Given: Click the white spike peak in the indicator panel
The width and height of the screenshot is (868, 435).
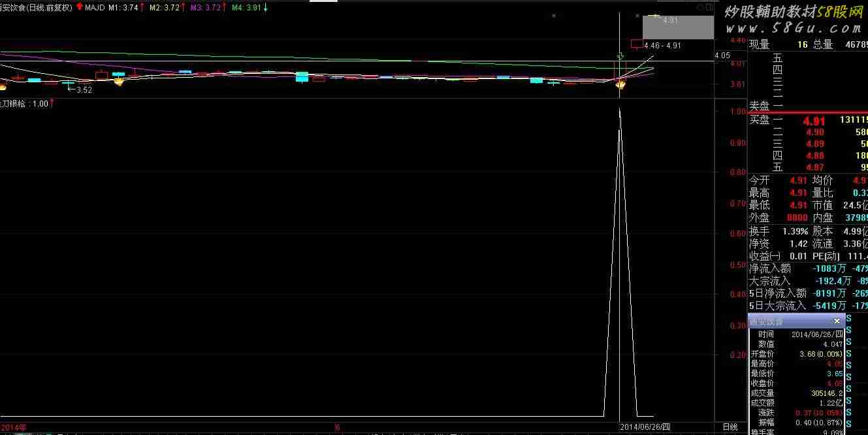Looking at the screenshot, I should pyautogui.click(x=619, y=111).
